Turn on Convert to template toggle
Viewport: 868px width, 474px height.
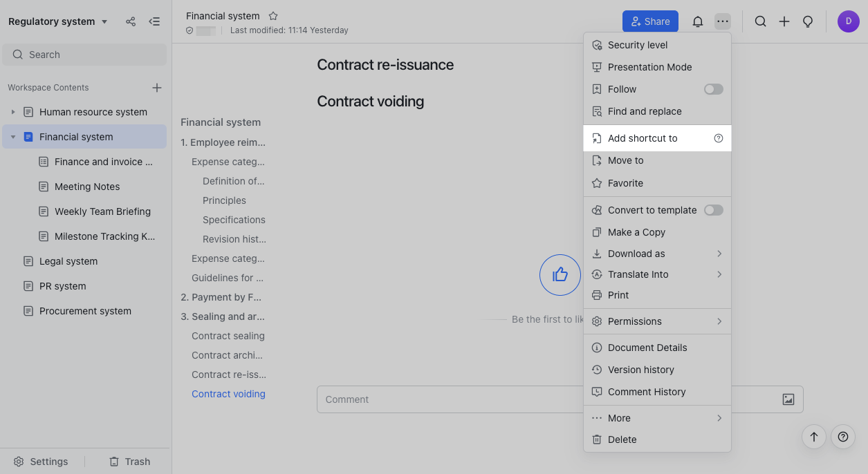tap(713, 210)
